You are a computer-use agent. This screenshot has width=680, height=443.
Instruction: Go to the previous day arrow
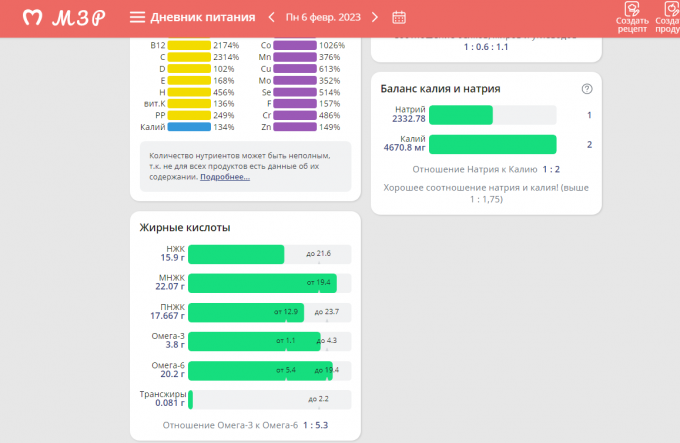tap(271, 17)
